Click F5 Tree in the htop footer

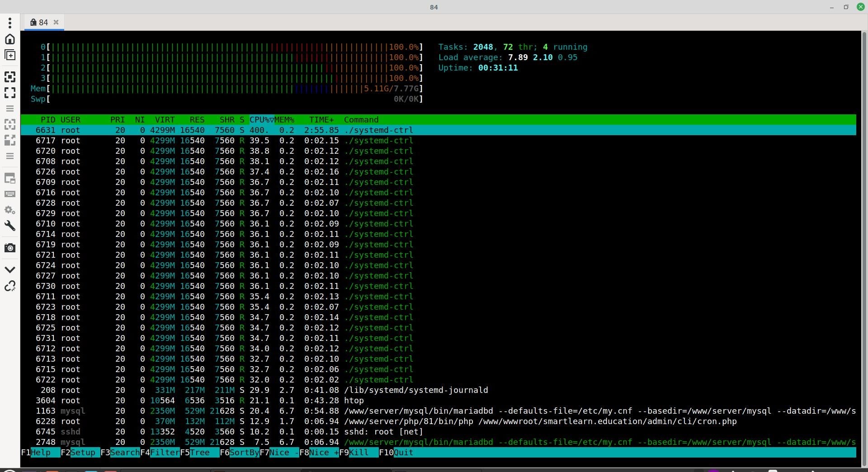(199, 453)
